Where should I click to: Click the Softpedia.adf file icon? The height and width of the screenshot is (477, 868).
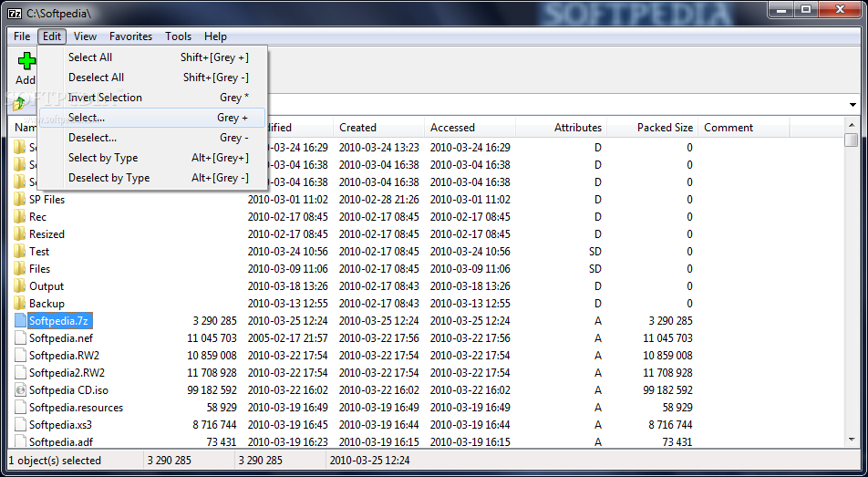click(x=20, y=441)
